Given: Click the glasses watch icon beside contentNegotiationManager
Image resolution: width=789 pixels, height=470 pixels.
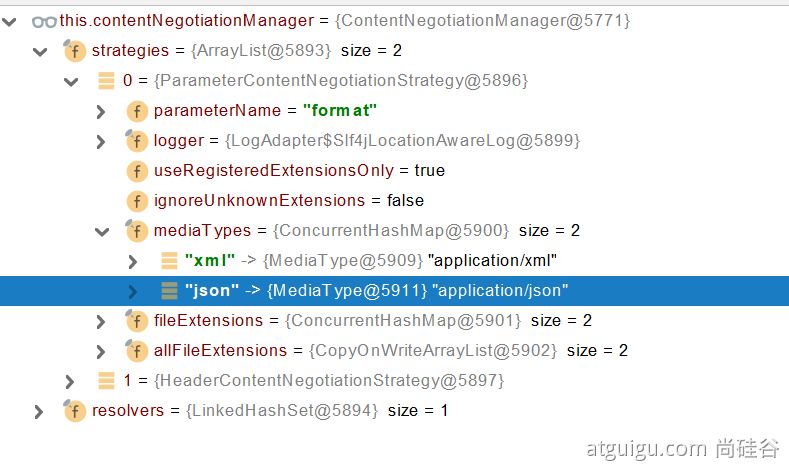Looking at the screenshot, I should 44,20.
